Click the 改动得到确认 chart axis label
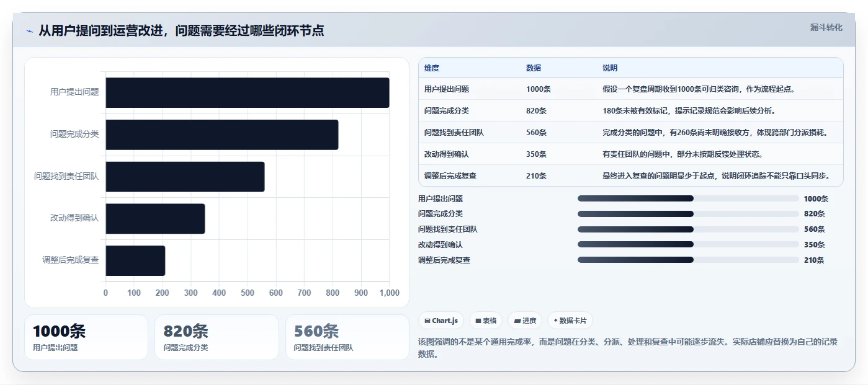This screenshot has height=385, width=868. [x=74, y=219]
